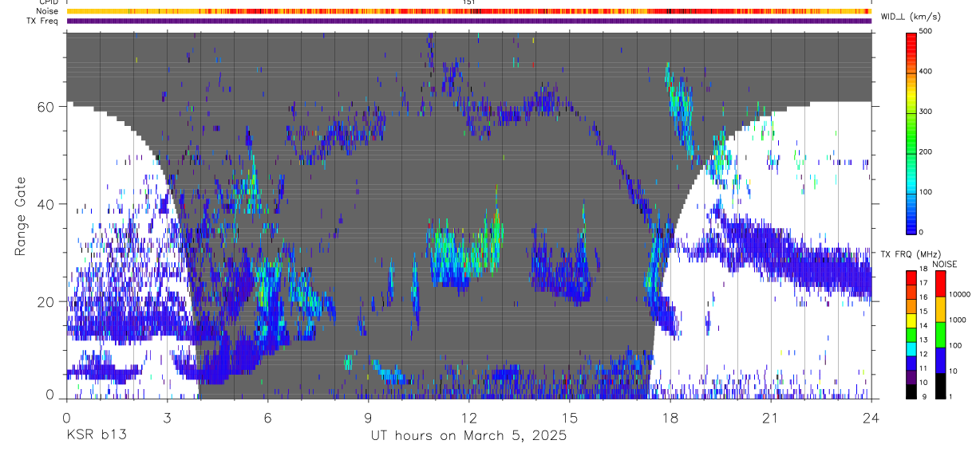Click the black NOISE swatch between 1 and 10
Viewport: 980px width, 452px height.
(x=940, y=386)
